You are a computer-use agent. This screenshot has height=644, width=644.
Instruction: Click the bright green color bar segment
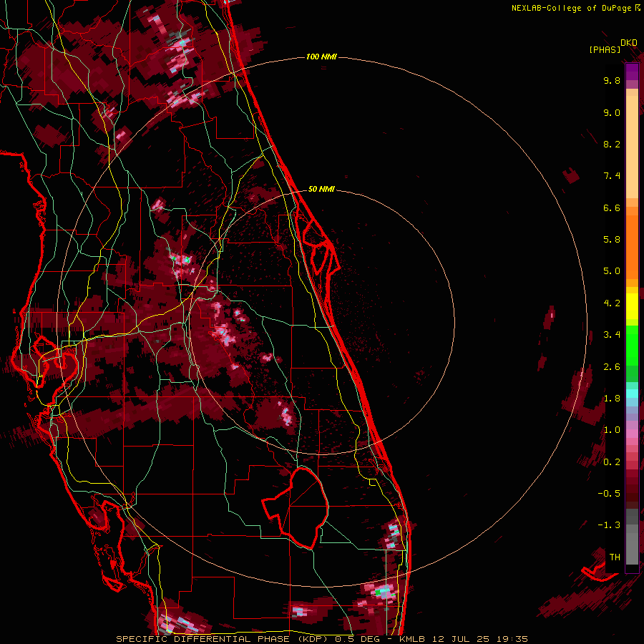(x=632, y=346)
